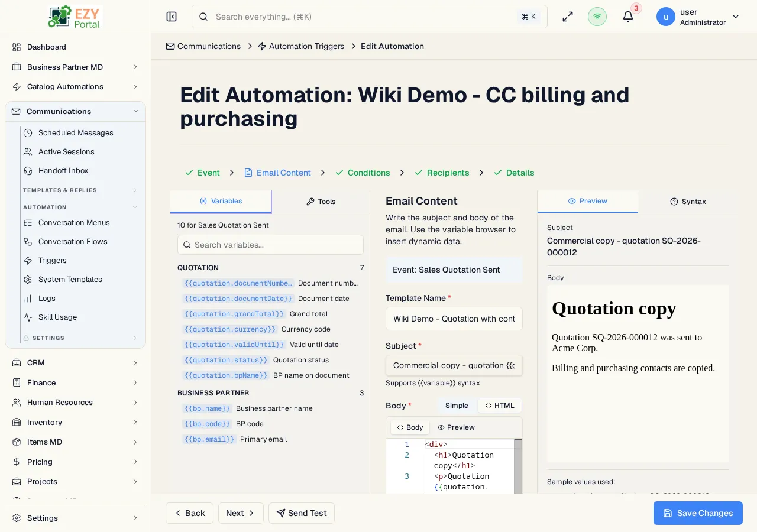This screenshot has width=757, height=532.
Task: Expand Business Partner MD menu
Action: pyautogui.click(x=76, y=67)
